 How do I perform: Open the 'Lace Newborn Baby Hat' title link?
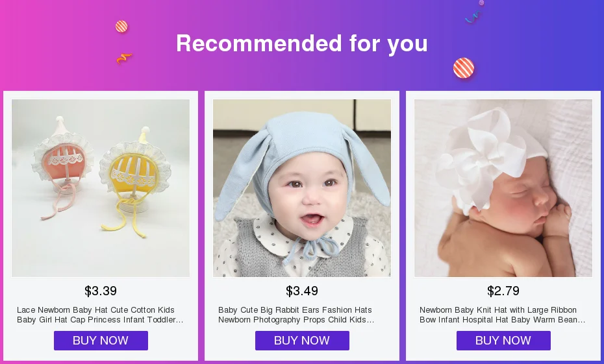100,315
